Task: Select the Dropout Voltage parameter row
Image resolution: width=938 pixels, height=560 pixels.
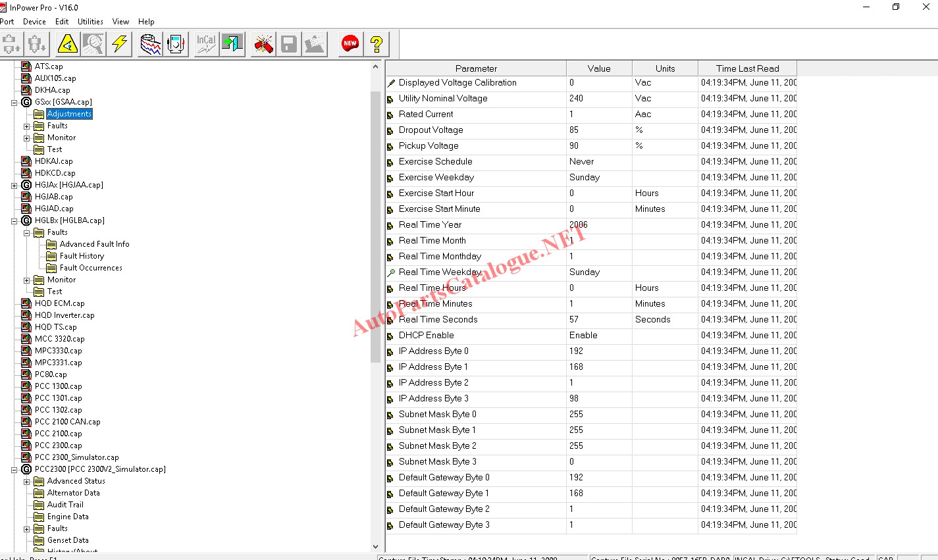Action: click(430, 130)
